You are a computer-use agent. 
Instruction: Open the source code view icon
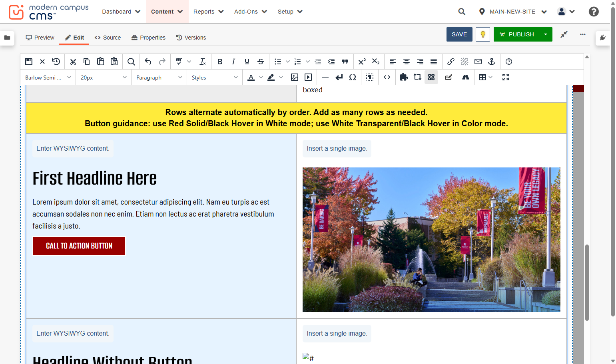(x=387, y=77)
